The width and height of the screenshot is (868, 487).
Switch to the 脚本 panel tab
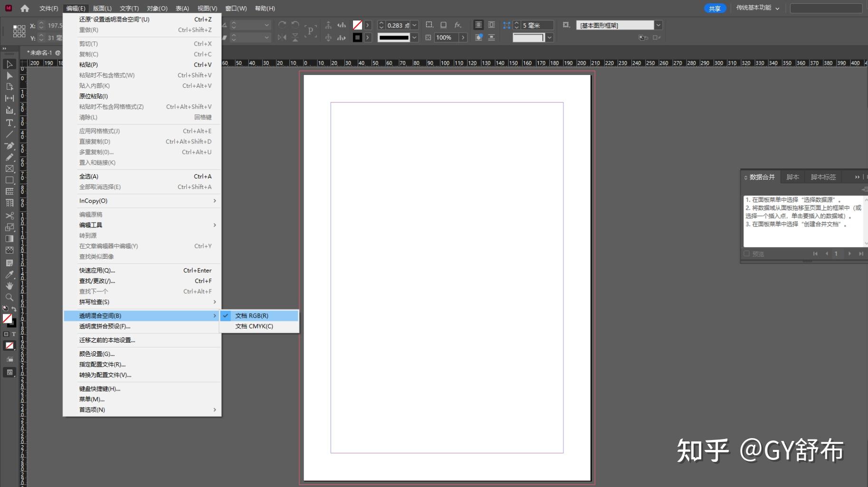coord(792,177)
